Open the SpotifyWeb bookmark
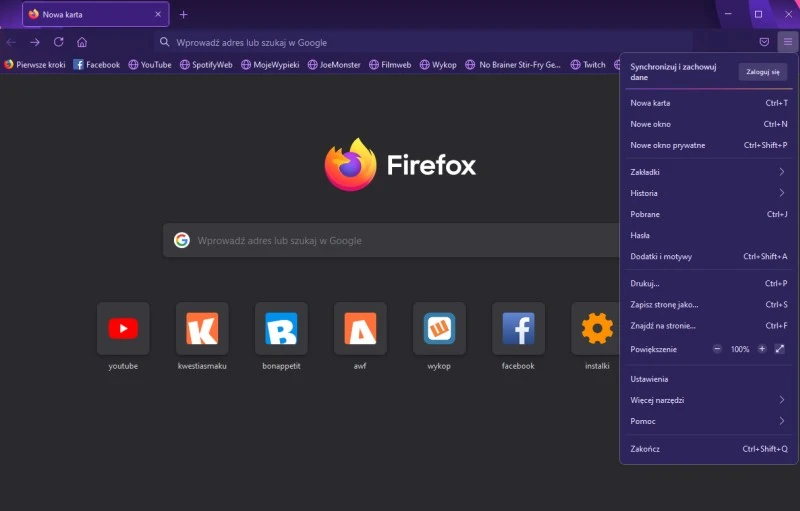Screen dimensions: 800x511 point(206,65)
